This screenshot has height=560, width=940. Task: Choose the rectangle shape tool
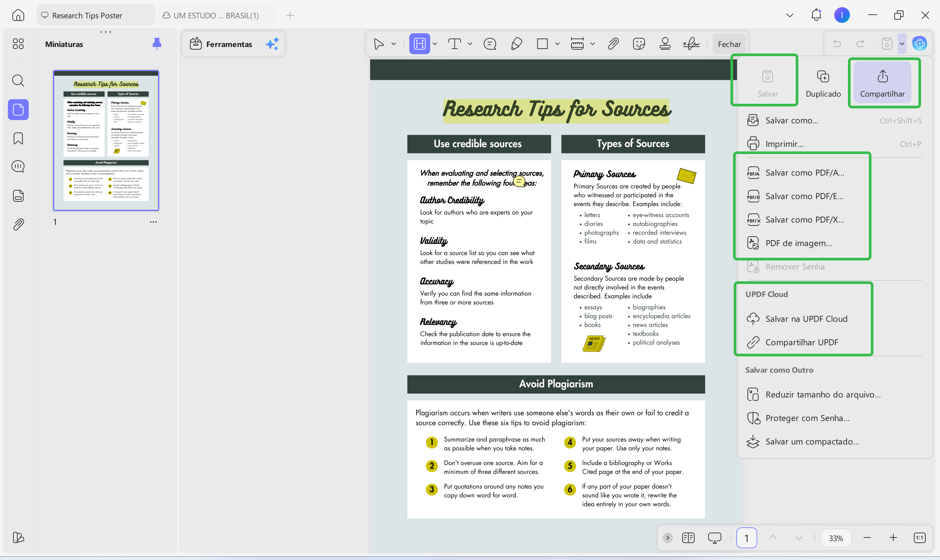point(542,44)
